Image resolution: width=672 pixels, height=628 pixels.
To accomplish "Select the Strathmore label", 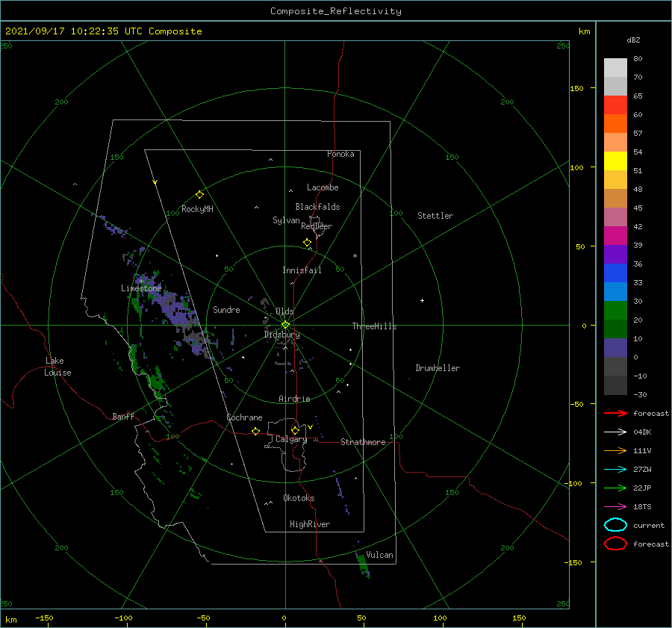I will (x=363, y=442).
